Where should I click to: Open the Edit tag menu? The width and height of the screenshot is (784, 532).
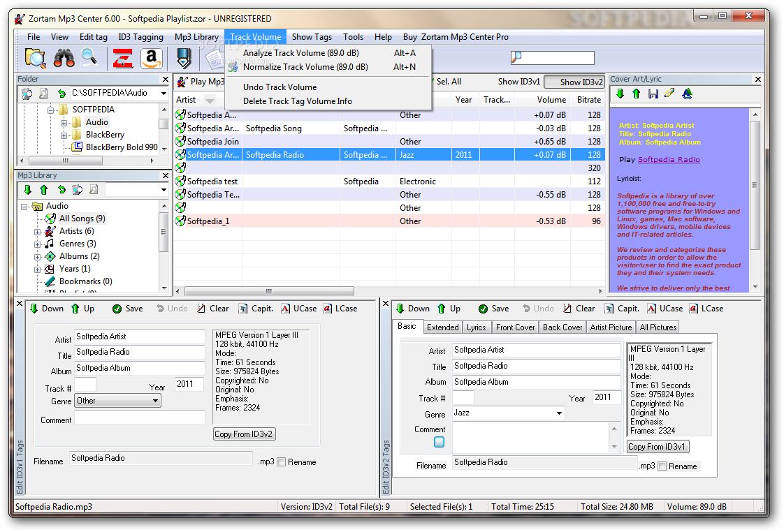94,37
